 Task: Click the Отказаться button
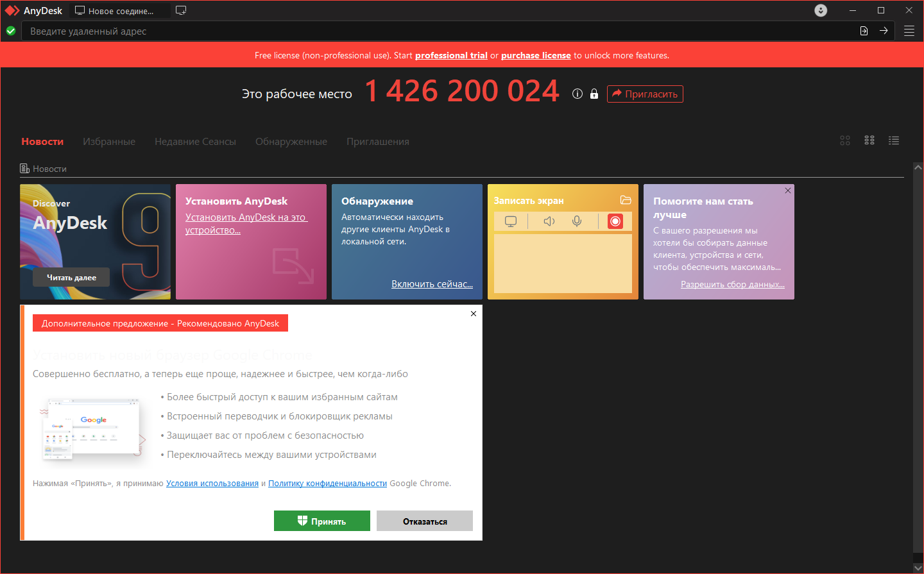pyautogui.click(x=425, y=521)
